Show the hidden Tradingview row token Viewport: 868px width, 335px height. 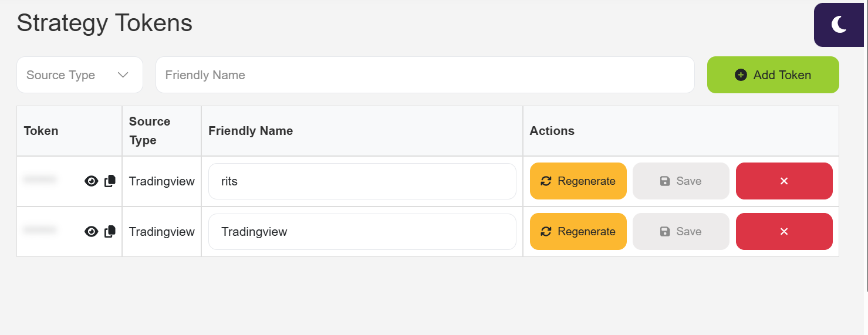point(91,232)
